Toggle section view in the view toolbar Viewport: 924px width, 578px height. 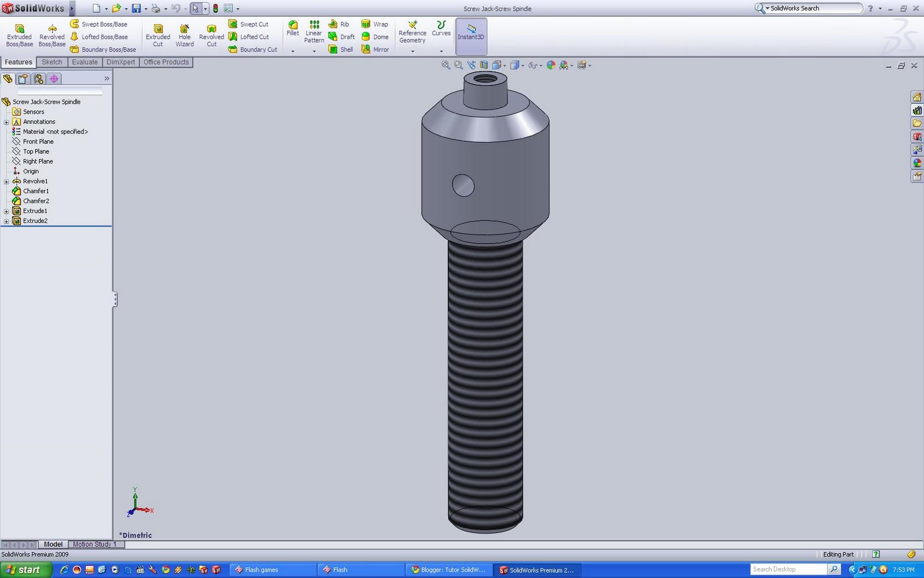[484, 65]
